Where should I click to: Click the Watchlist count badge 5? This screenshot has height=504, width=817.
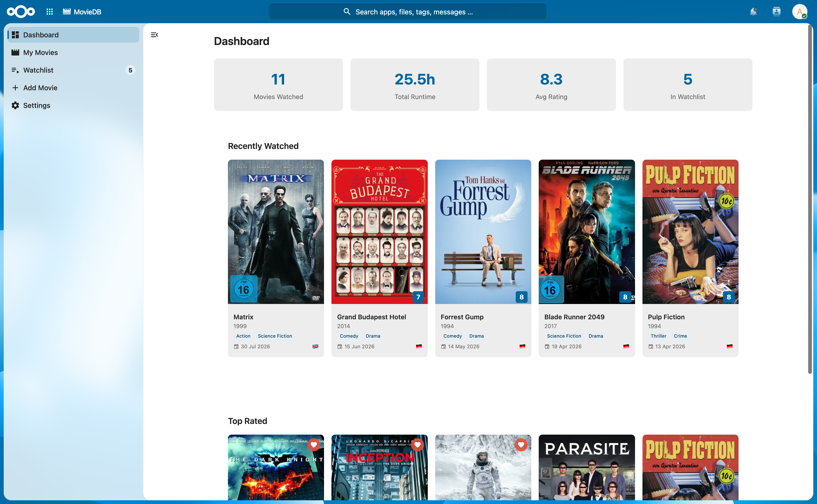(x=130, y=70)
